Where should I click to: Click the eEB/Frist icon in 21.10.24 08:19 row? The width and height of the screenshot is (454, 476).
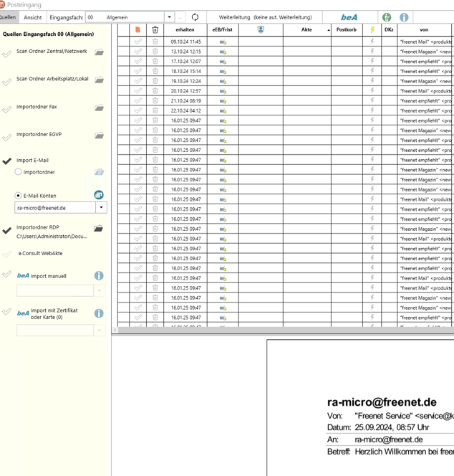tap(223, 101)
